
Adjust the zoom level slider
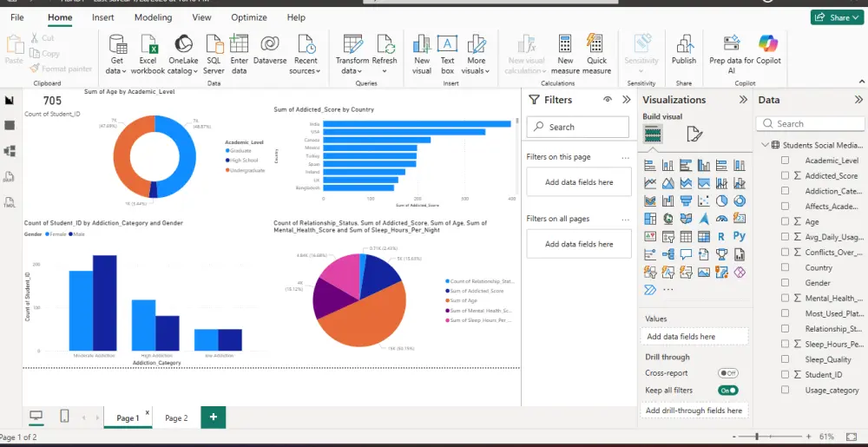[757, 437]
